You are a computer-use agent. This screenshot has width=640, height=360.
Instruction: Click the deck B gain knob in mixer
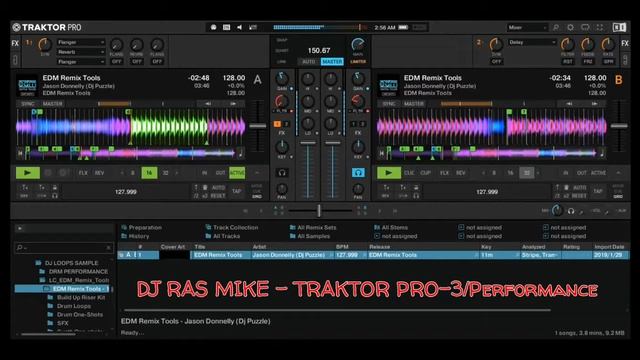[358, 78]
